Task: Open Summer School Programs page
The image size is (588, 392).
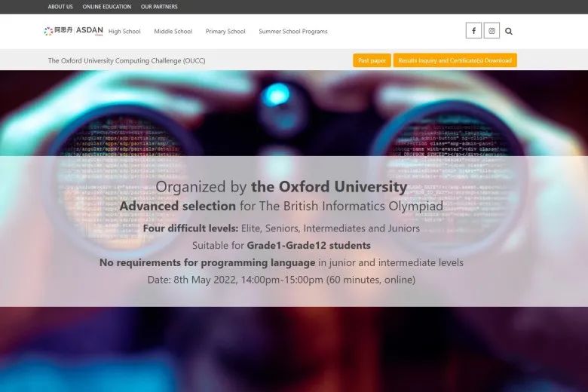Action: [293, 32]
